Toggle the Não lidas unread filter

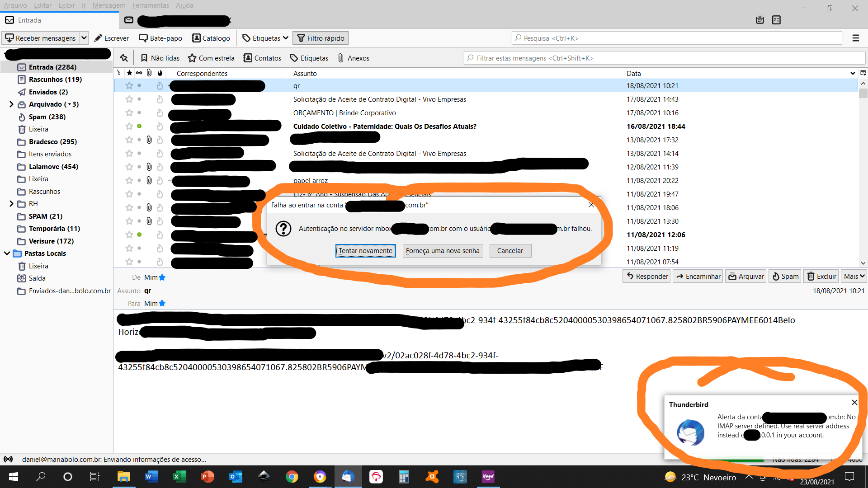click(160, 58)
